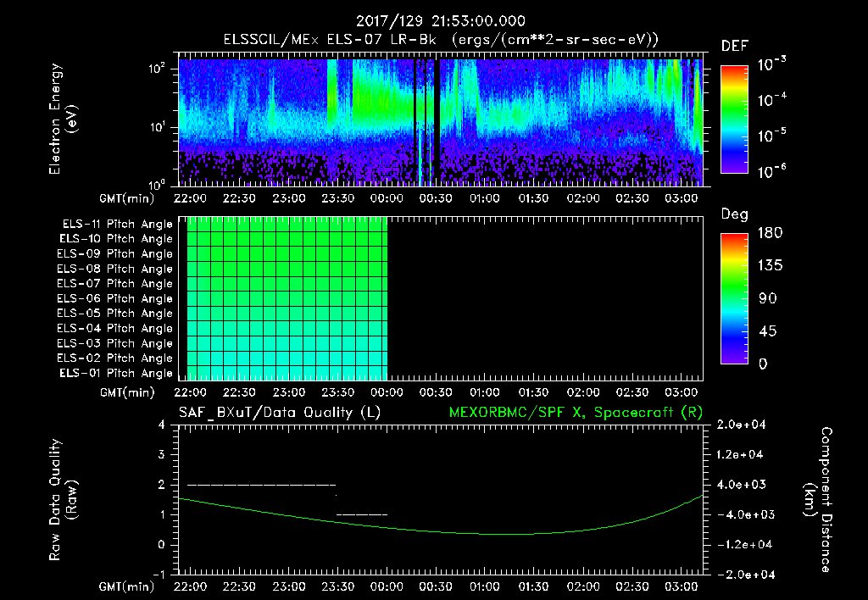
Task: Click the black data gap in the spectrogram
Action: [x=437, y=122]
